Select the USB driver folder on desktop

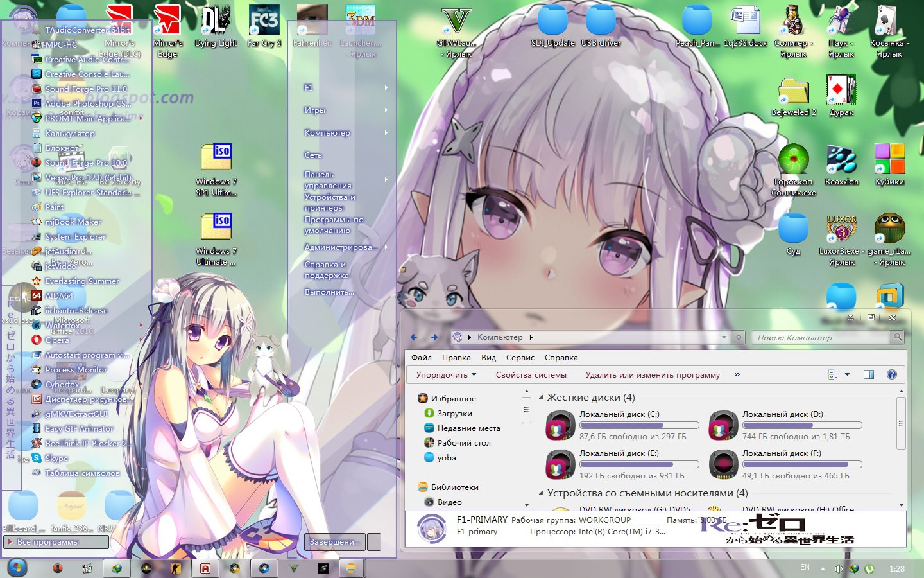[x=601, y=27]
